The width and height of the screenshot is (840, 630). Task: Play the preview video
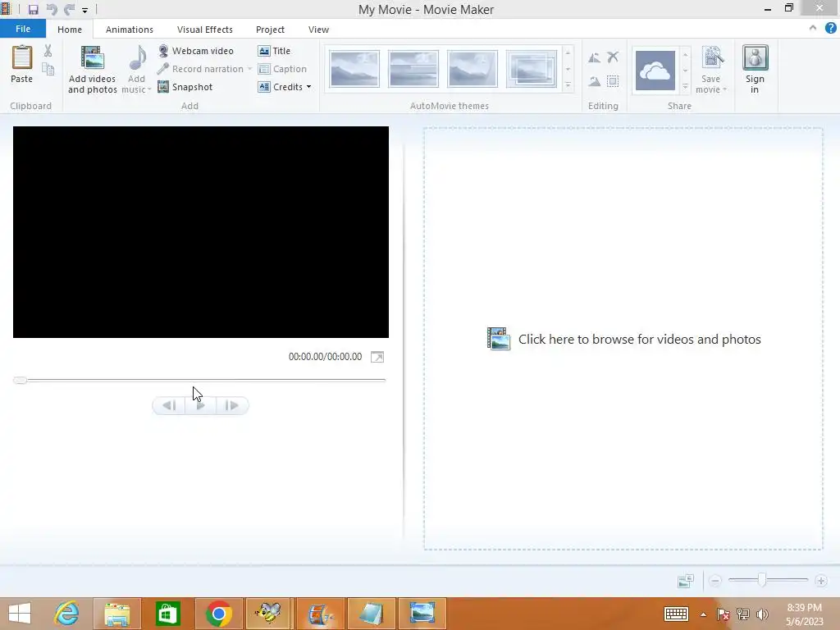201,405
